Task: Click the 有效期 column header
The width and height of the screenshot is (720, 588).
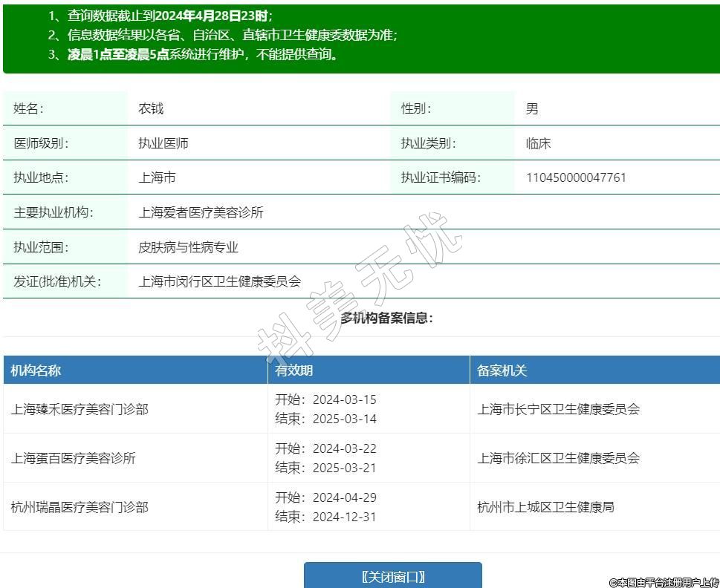Action: [294, 370]
